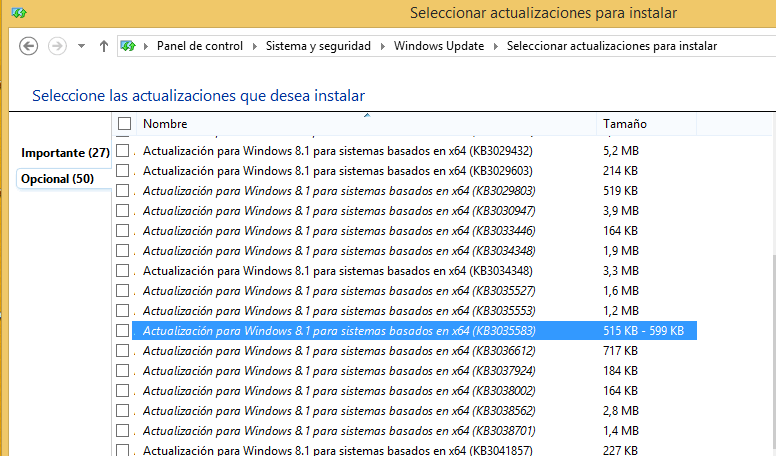Expand the chevron after Windows Update breadcrumb
The width and height of the screenshot is (776, 456).
pos(495,46)
